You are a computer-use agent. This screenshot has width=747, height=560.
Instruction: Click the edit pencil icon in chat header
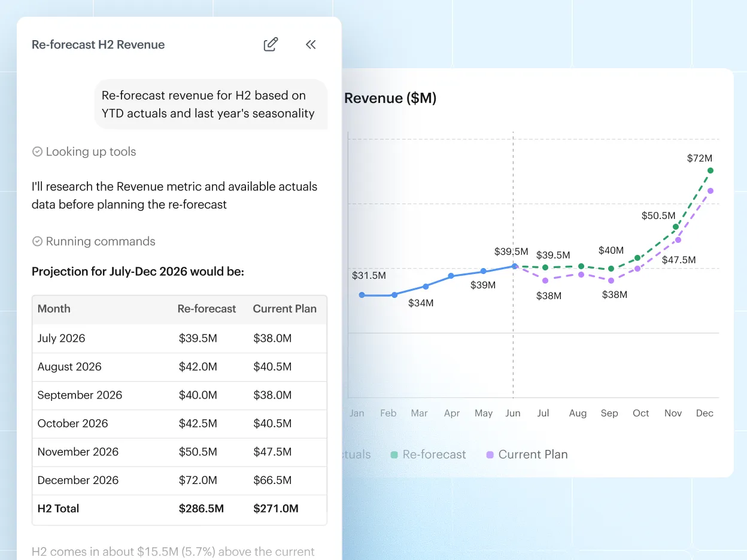tap(271, 44)
